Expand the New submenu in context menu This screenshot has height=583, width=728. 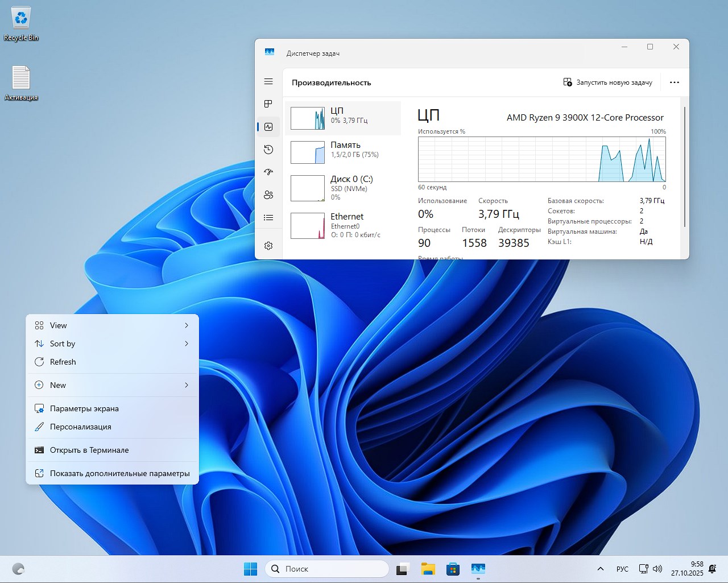pos(58,385)
